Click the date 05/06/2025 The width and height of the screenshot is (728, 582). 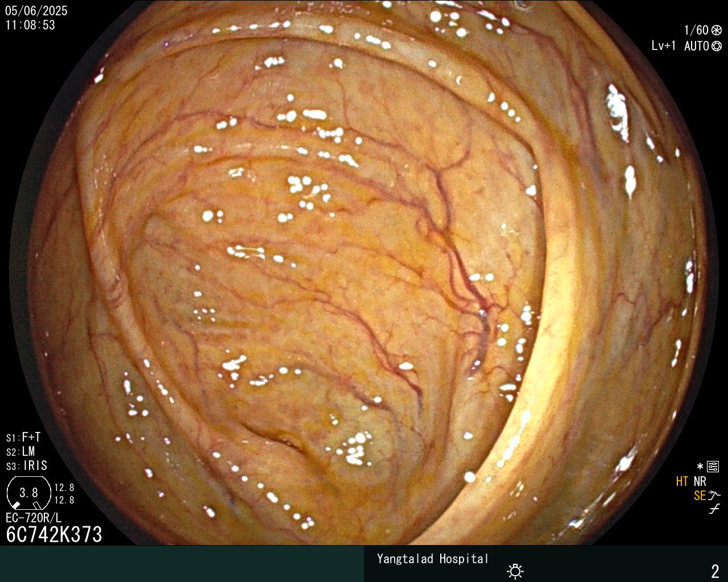coord(36,11)
